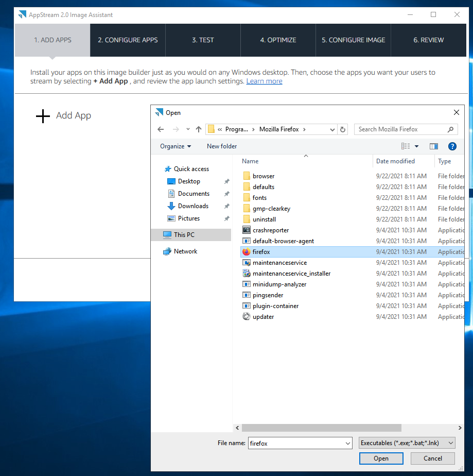Viewport: 473px width, 476px height.
Task: Select the fonts folder name
Action: [259, 198]
